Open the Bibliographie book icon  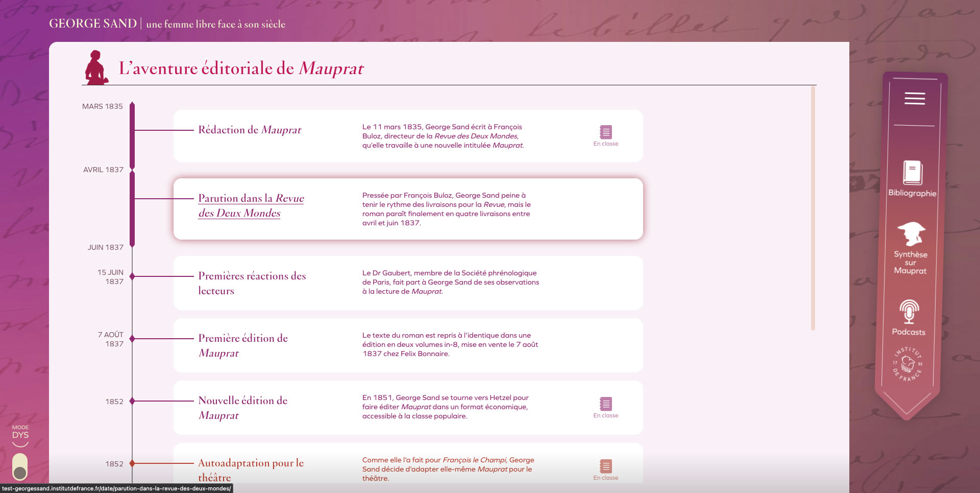(x=912, y=173)
